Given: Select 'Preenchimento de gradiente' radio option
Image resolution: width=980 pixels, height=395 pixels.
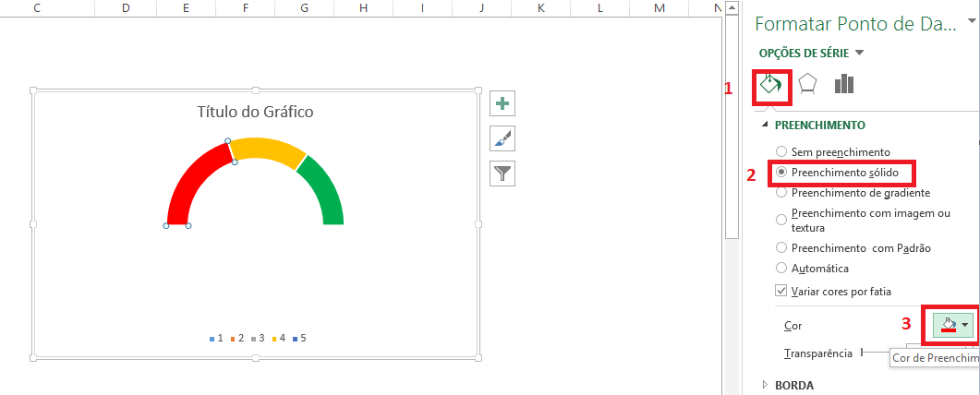Looking at the screenshot, I should 782,193.
